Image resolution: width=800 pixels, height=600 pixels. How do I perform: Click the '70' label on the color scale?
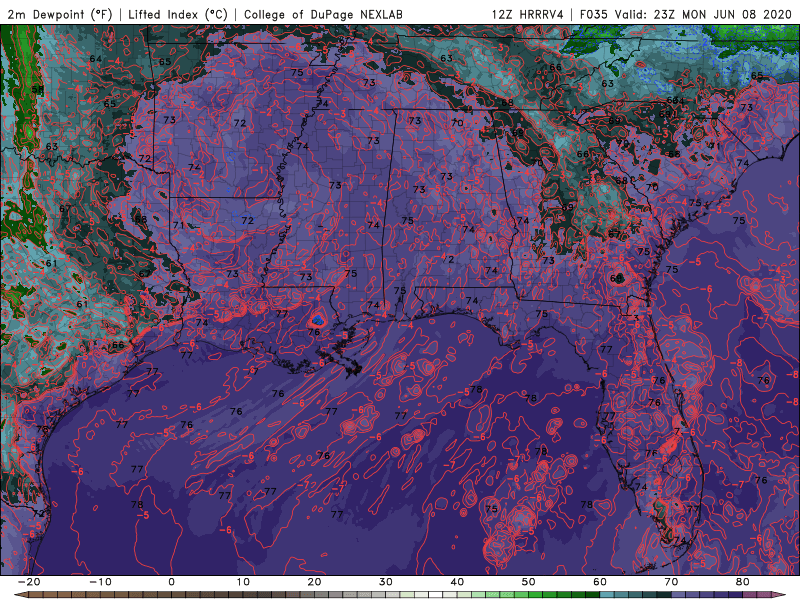671,582
